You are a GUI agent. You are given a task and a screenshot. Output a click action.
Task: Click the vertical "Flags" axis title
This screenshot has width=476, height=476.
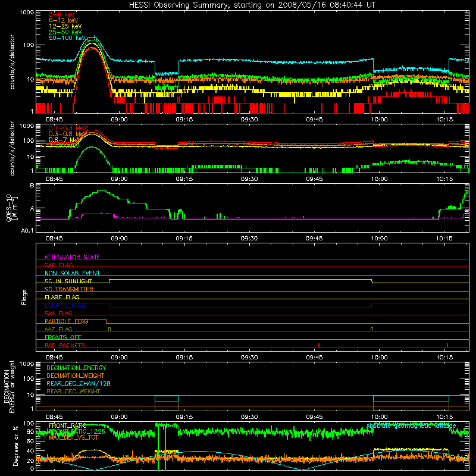(24, 297)
